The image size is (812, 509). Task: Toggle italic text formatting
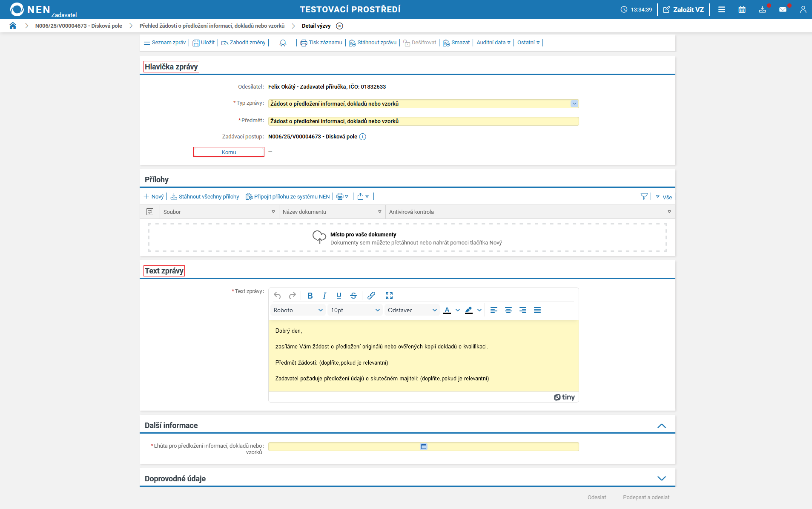point(324,296)
